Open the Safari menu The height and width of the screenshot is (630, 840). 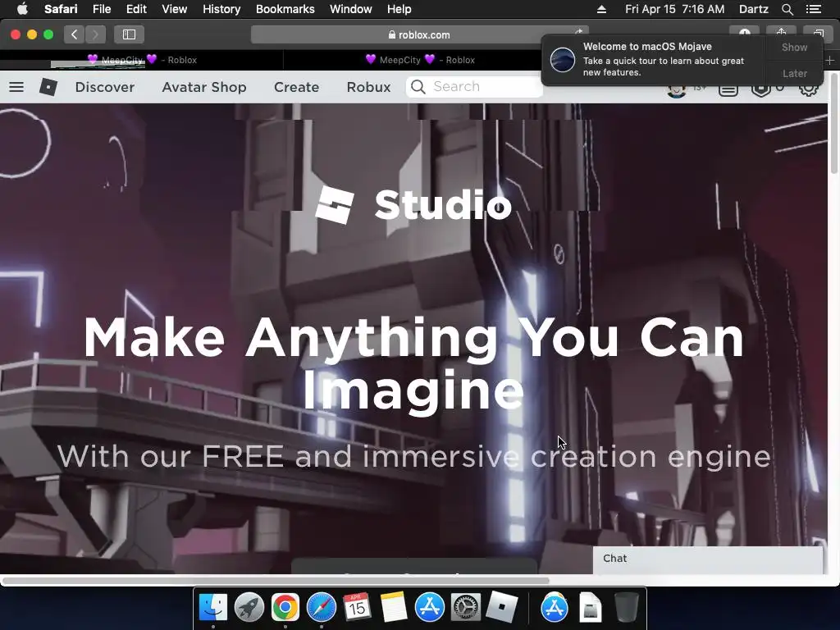[61, 9]
